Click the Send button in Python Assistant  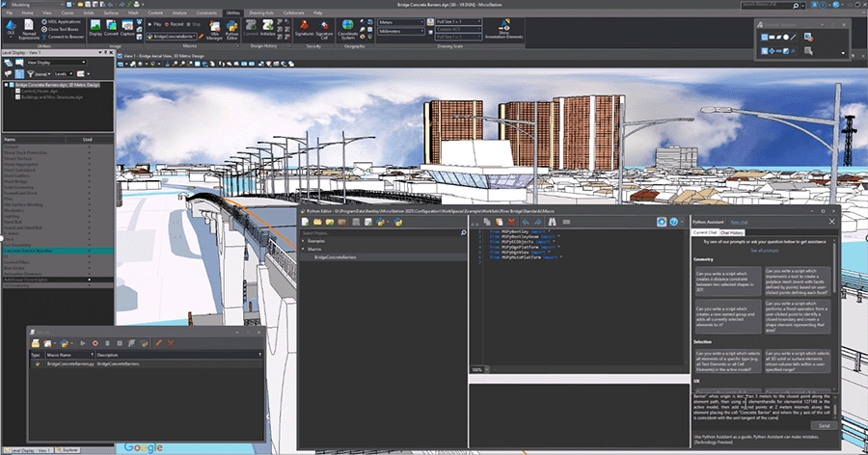pos(824,424)
